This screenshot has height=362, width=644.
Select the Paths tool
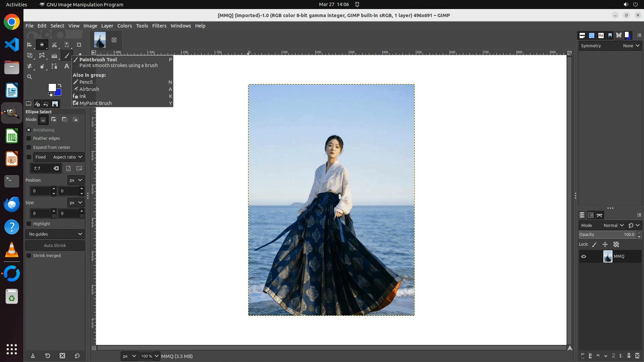(x=54, y=66)
